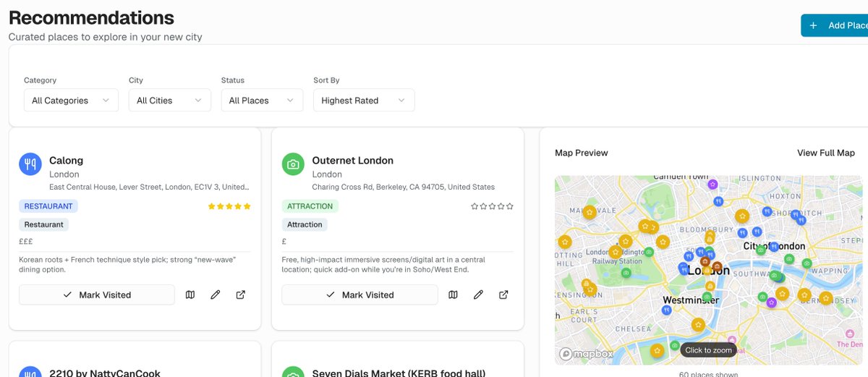Click the '60 places shown' label
Viewport: 868px width, 377px height.
(708, 373)
